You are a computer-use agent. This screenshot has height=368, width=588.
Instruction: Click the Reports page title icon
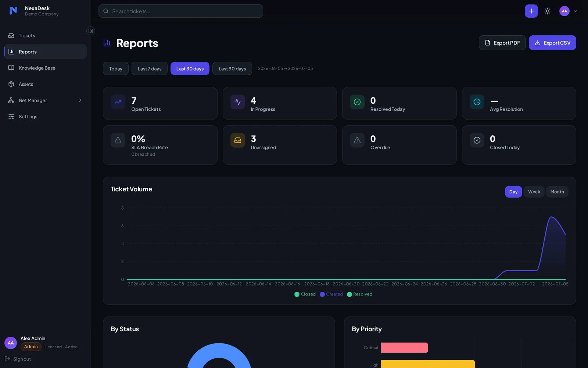[107, 43]
